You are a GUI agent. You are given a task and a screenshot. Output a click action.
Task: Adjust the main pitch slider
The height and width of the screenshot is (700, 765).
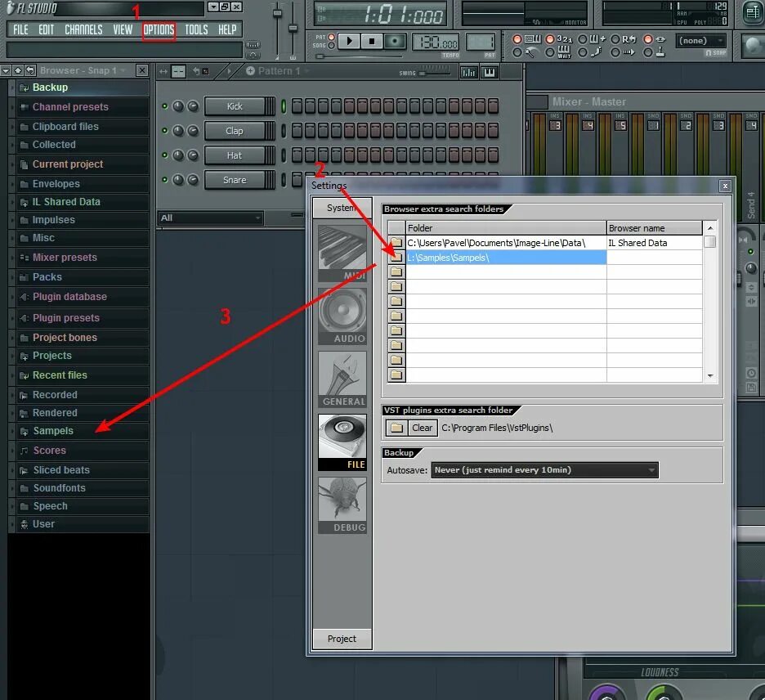(293, 29)
